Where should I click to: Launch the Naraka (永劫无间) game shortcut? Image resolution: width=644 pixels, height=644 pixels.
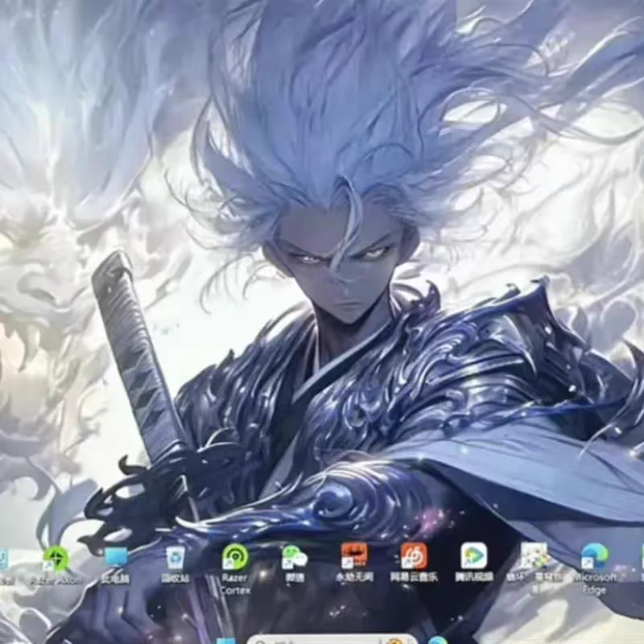click(x=354, y=563)
